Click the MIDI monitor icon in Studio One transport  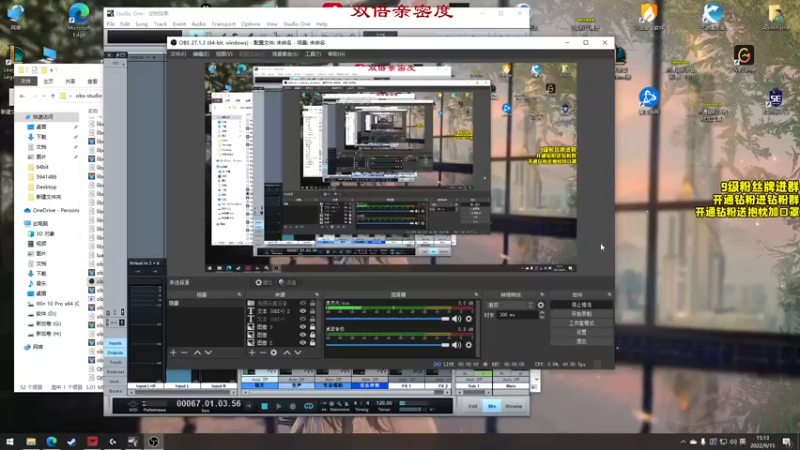[133, 406]
